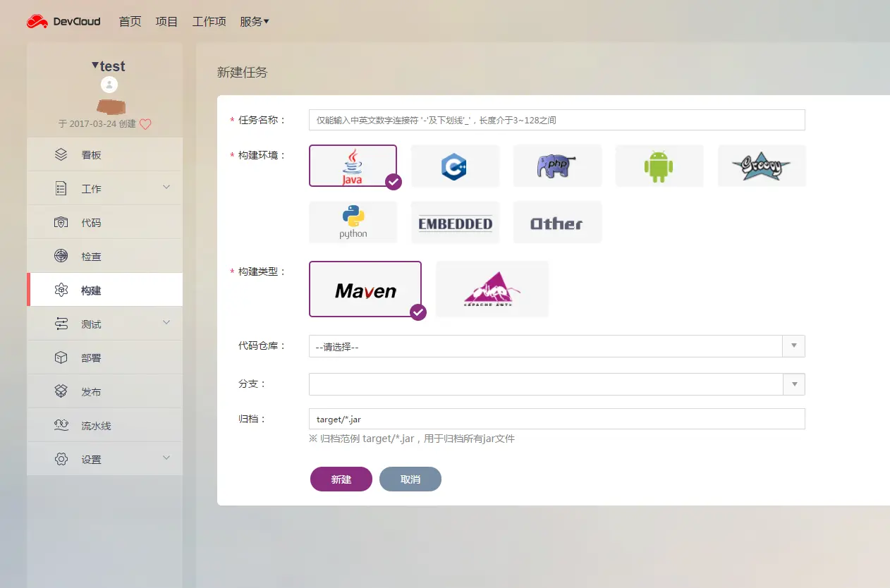
Task: Click the 设置 gear icon
Action: (61, 459)
